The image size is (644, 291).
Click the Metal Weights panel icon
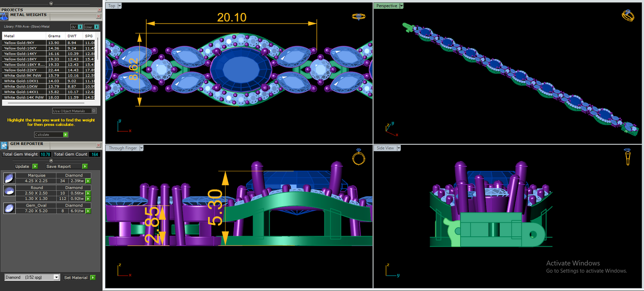coord(4,16)
